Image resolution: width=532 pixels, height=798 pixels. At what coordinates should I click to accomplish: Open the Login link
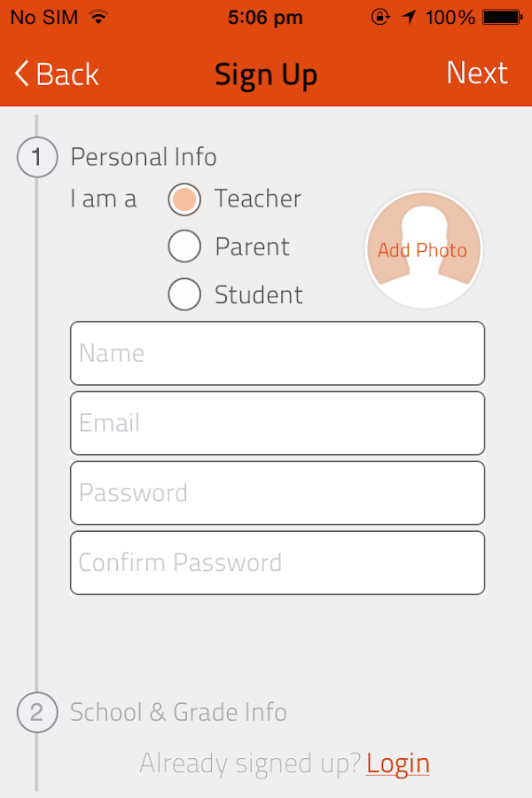click(x=398, y=763)
